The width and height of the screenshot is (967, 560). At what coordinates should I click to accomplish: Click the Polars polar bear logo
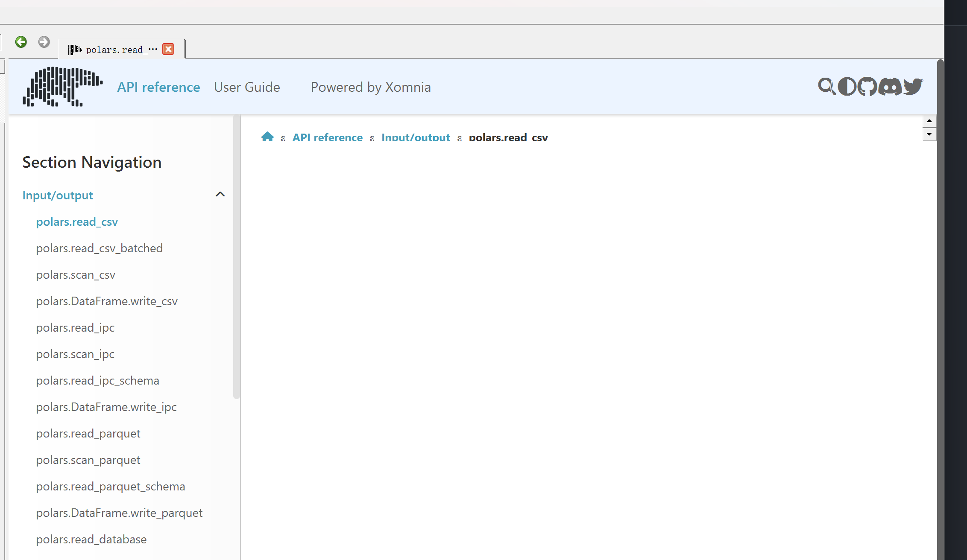pyautogui.click(x=62, y=87)
